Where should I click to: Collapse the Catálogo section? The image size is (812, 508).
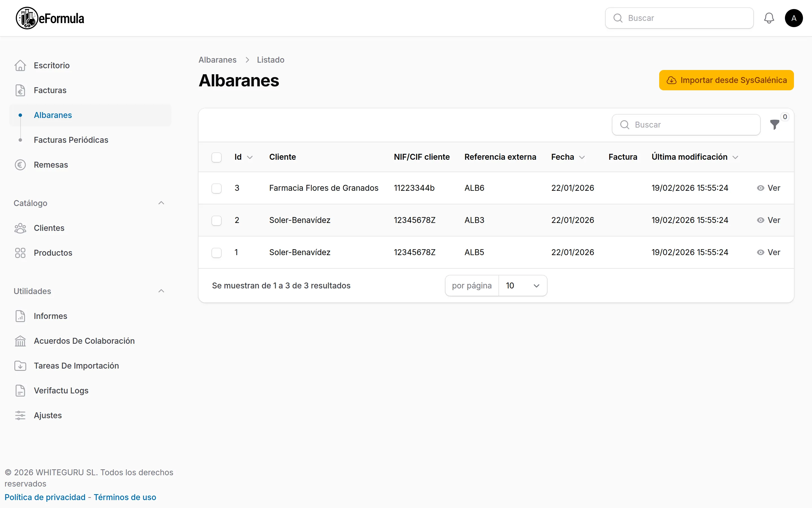tap(161, 203)
